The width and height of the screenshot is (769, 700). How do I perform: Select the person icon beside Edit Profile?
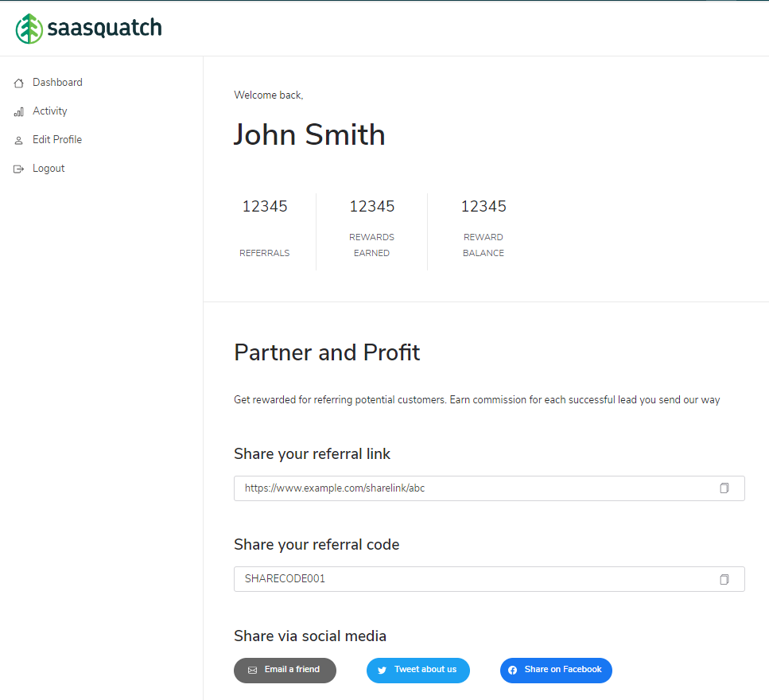[x=17, y=139]
